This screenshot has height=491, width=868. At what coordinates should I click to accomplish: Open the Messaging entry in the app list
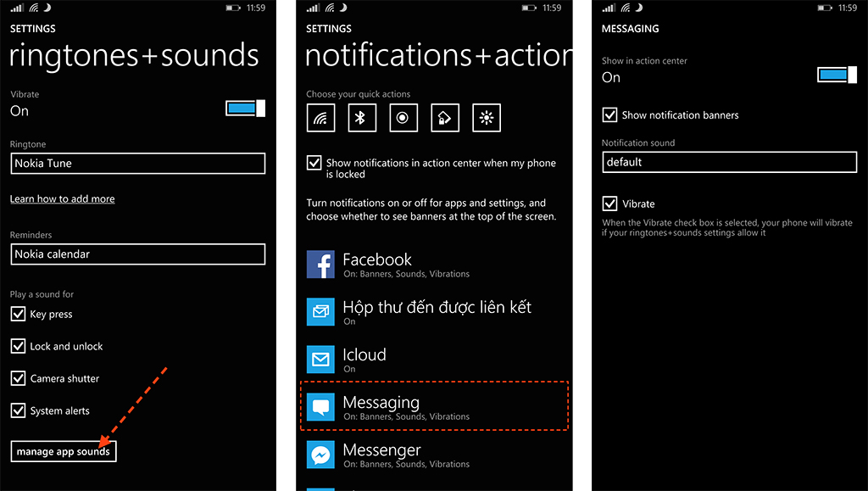tap(434, 407)
